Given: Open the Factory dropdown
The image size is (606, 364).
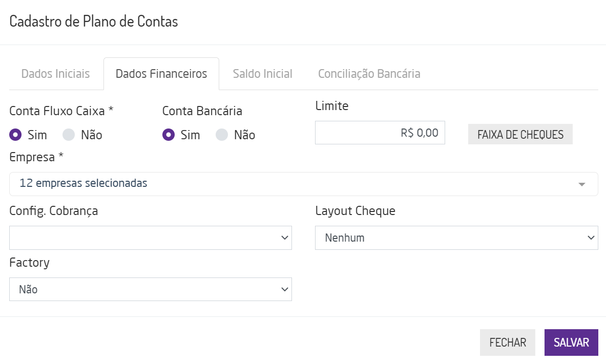Looking at the screenshot, I should tap(151, 289).
